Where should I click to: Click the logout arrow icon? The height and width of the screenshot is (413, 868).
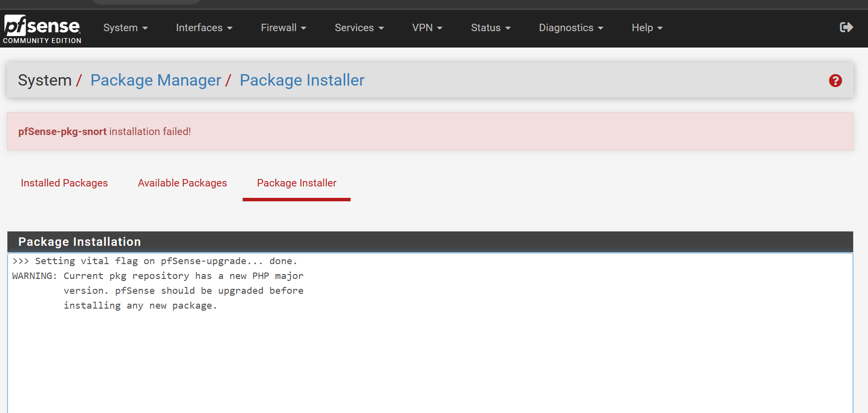pyautogui.click(x=846, y=27)
